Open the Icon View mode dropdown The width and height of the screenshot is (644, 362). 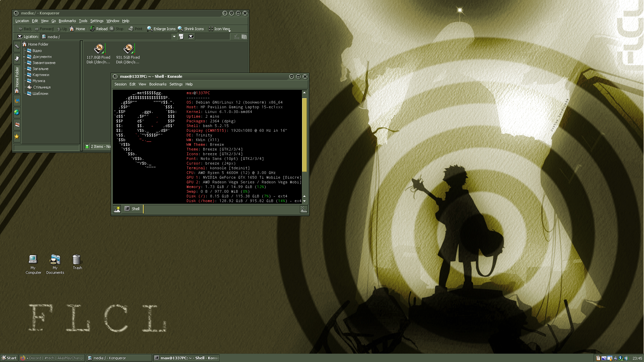[229, 30]
